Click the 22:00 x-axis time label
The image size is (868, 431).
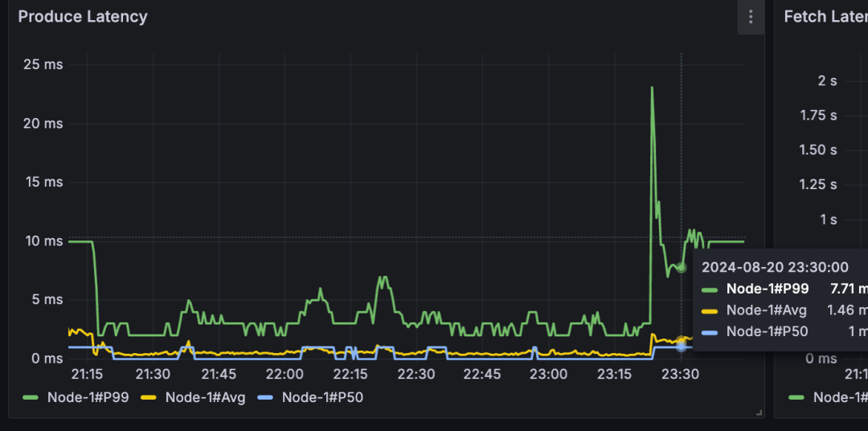tap(285, 374)
